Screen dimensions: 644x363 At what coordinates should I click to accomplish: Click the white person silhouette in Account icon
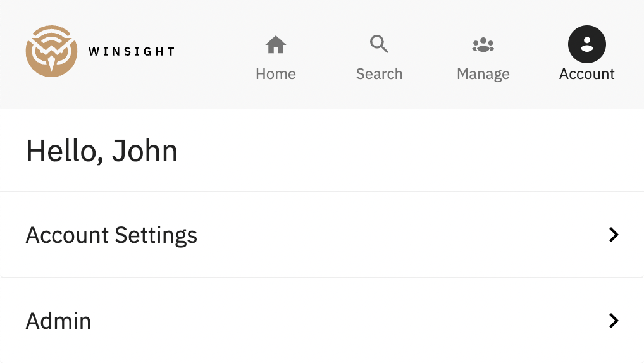click(x=587, y=44)
